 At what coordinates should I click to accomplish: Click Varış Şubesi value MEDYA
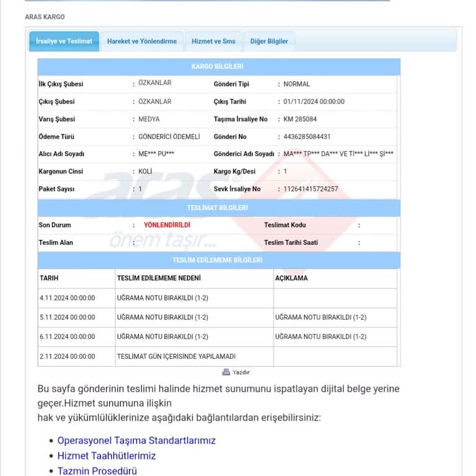(149, 119)
